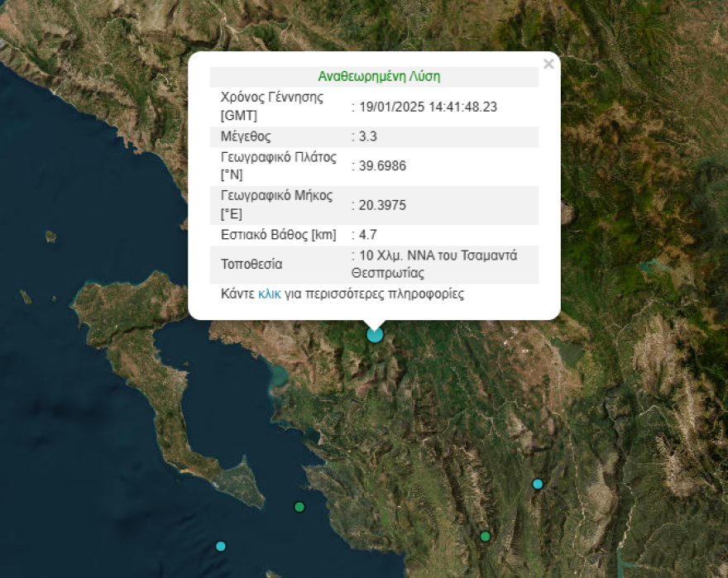Click the "Εστιακό Βάθος [km]" label
This screenshot has width=728, height=578.
pos(278,235)
